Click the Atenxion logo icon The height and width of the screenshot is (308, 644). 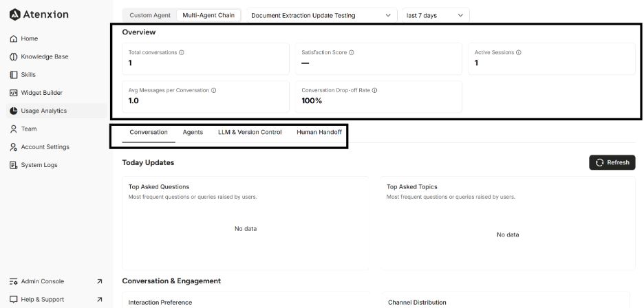point(14,15)
